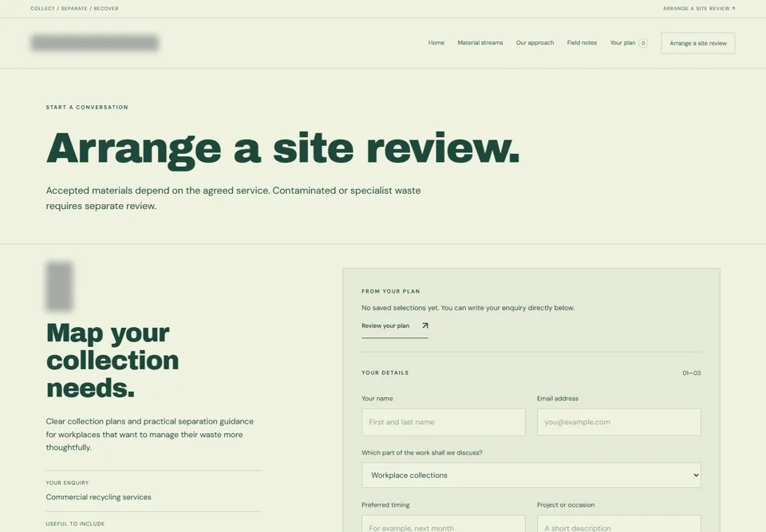Click the arrow icon beside Review your plan
This screenshot has width=766, height=532.
(x=424, y=326)
